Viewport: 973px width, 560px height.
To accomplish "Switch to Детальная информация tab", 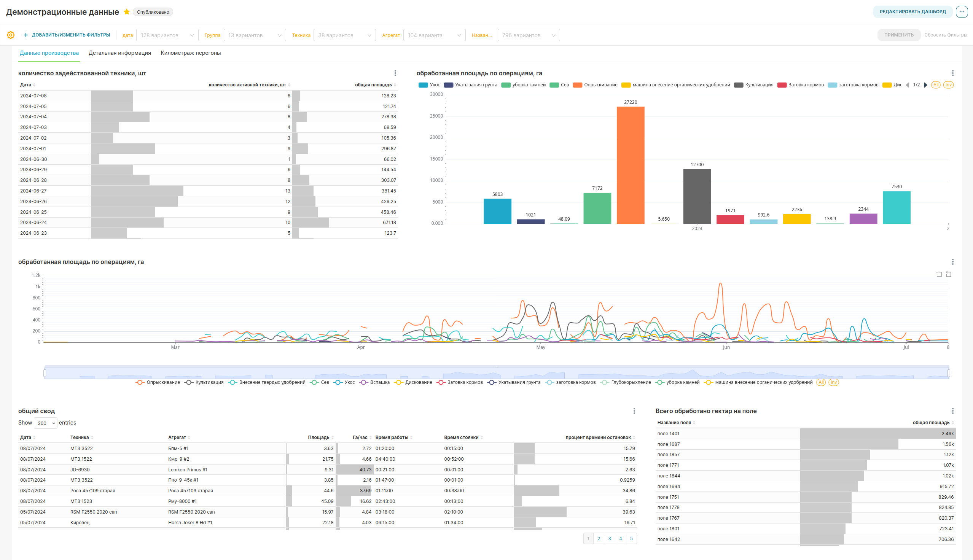I will [x=119, y=53].
